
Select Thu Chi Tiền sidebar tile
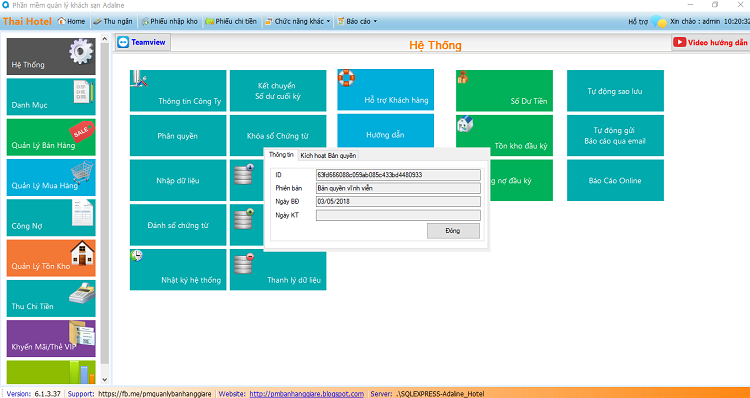pos(51,298)
